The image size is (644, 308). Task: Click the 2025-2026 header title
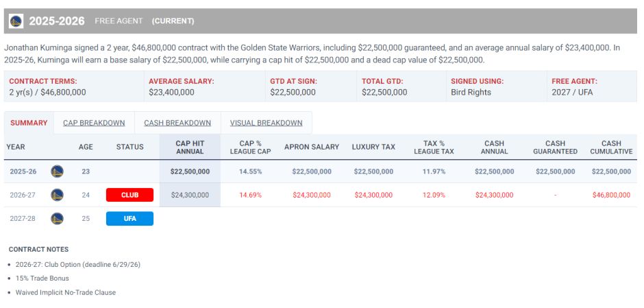pyautogui.click(x=57, y=21)
